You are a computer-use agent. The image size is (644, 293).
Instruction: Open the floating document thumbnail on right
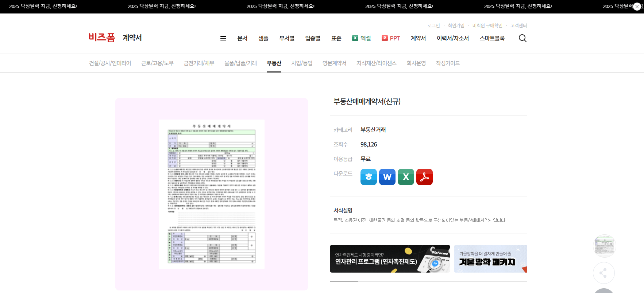(604, 246)
